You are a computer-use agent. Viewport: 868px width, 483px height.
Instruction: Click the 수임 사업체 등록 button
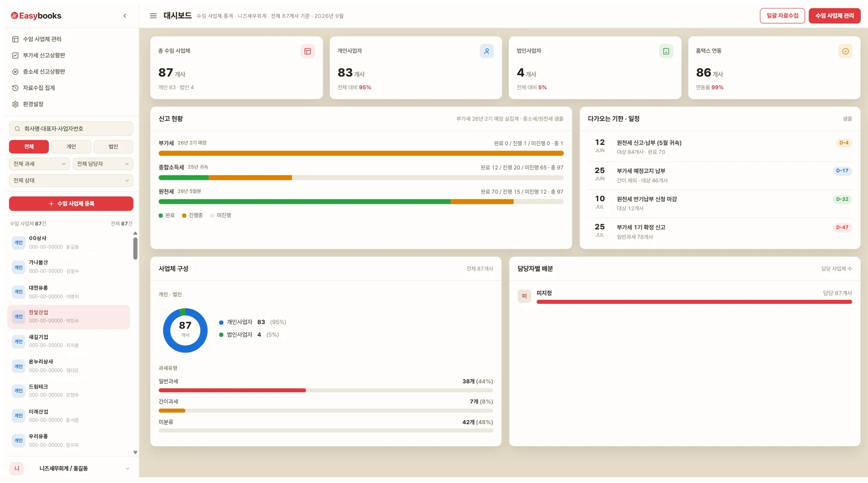click(71, 204)
